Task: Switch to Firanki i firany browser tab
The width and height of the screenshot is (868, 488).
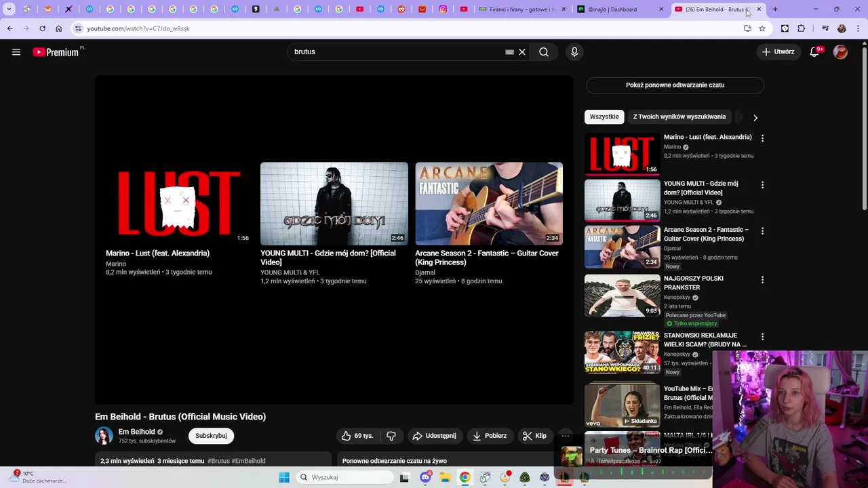Action: 521,9
